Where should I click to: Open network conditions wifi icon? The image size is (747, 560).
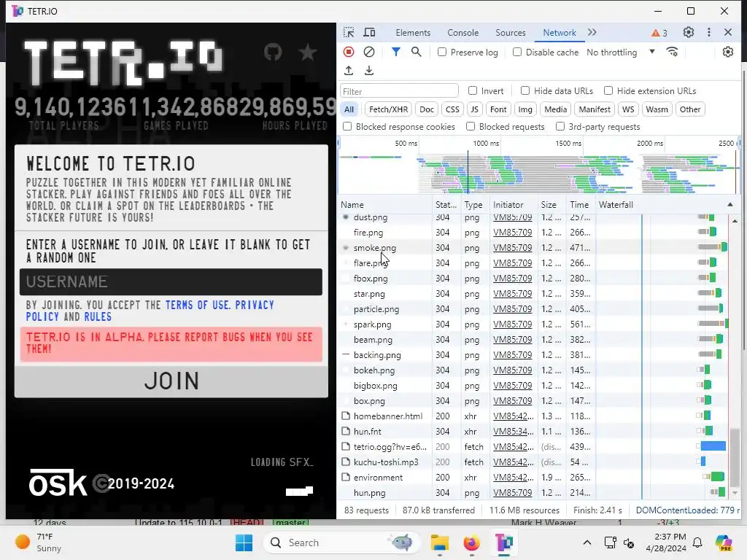pyautogui.click(x=672, y=52)
